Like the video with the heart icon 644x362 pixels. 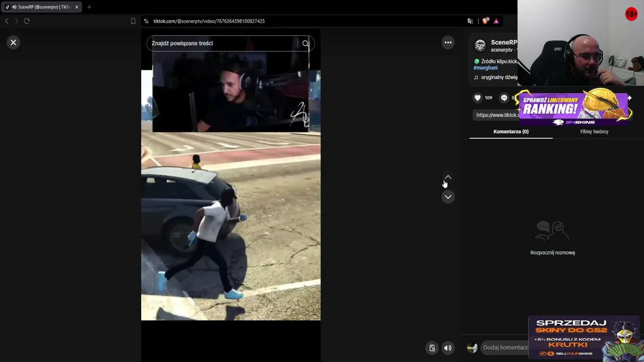[477, 98]
